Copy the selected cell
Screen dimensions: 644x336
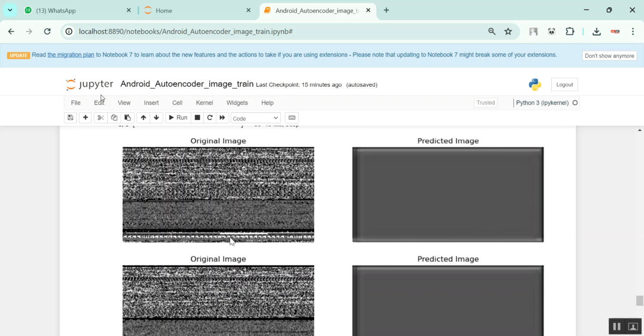click(x=114, y=117)
